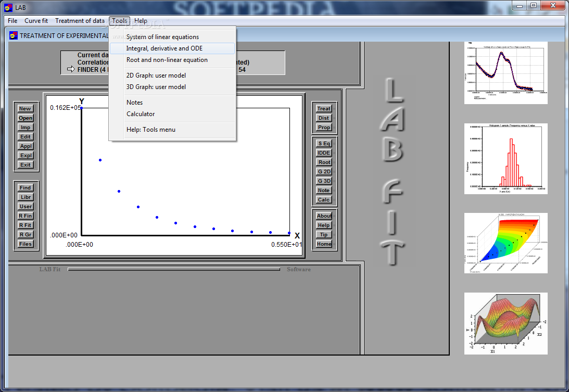The image size is (569, 392).
Task: Click the Expl button
Action: click(26, 155)
